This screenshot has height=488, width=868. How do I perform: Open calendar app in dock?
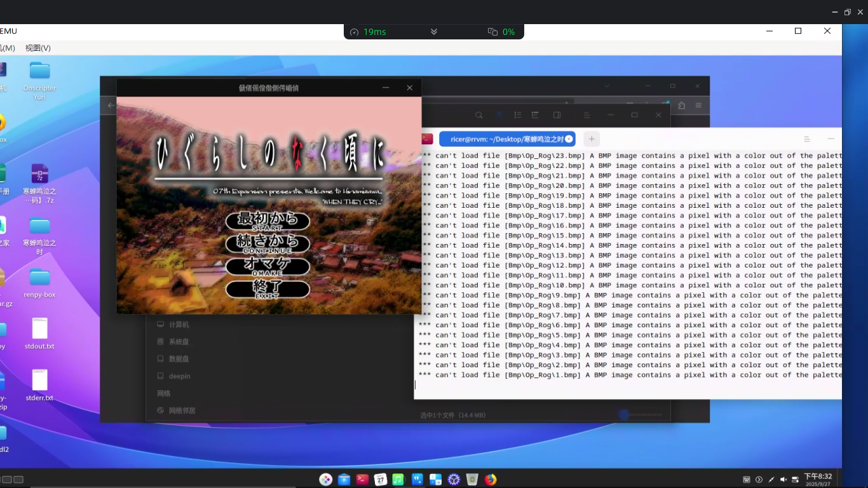380,480
